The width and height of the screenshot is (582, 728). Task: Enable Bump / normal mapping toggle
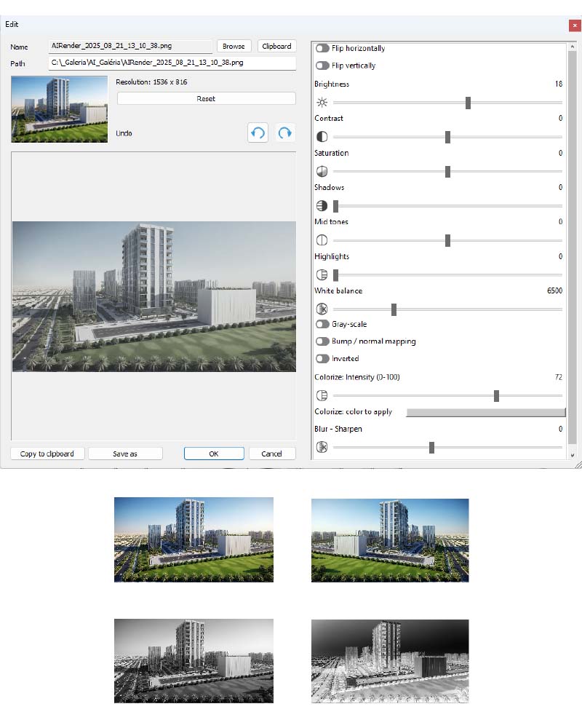[322, 341]
